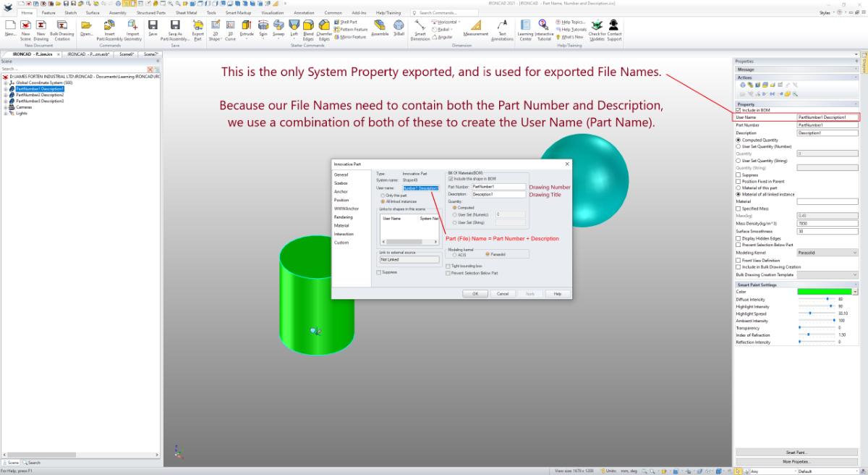
Task: Expand the Lights tree node
Action: point(5,113)
